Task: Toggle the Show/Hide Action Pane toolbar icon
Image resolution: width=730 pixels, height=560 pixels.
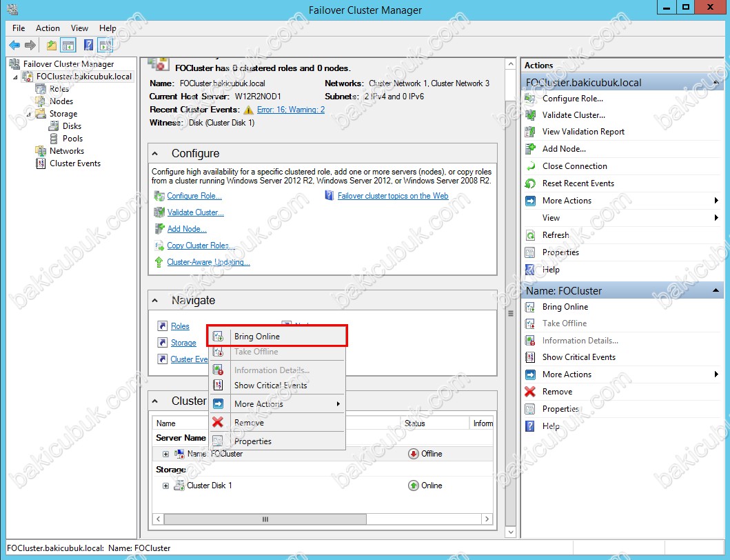Action: coord(105,46)
